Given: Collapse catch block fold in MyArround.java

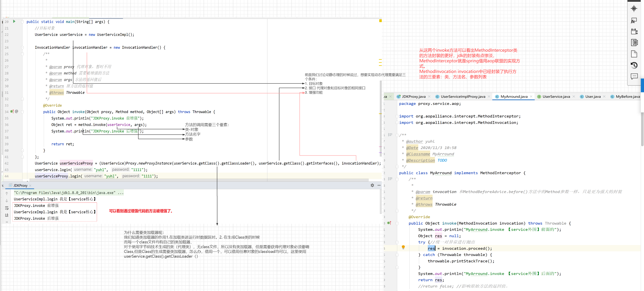Looking at the screenshot, I should tap(397, 255).
